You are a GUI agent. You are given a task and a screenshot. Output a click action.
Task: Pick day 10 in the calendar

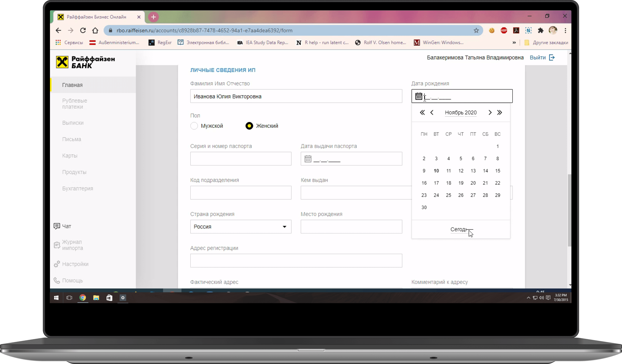point(436,171)
